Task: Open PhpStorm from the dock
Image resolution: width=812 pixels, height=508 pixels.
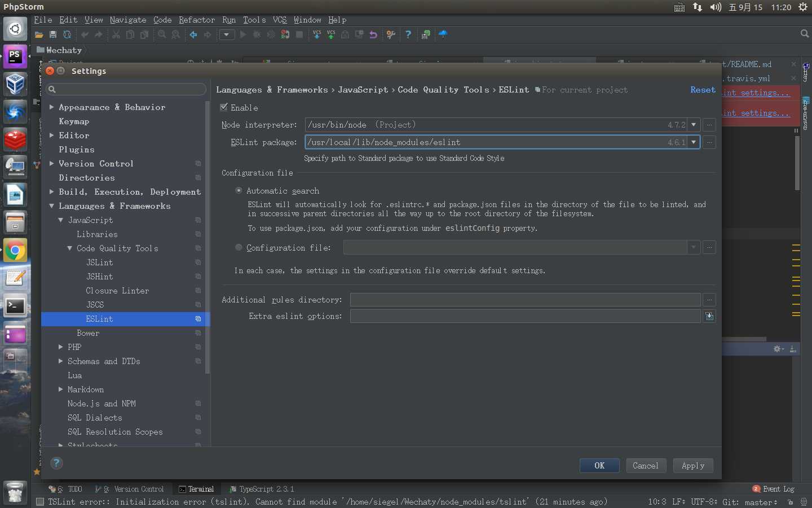Action: coord(15,57)
